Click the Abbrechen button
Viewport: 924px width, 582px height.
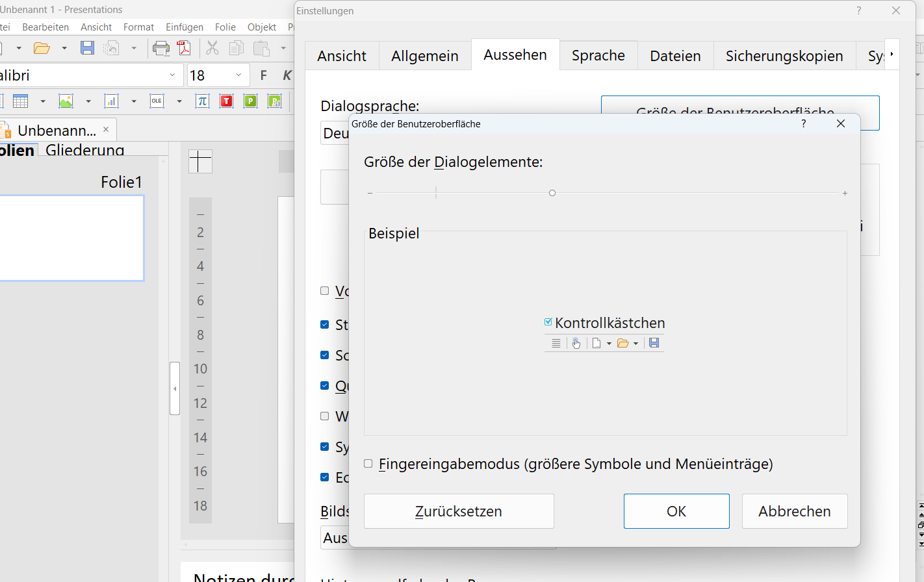click(795, 511)
